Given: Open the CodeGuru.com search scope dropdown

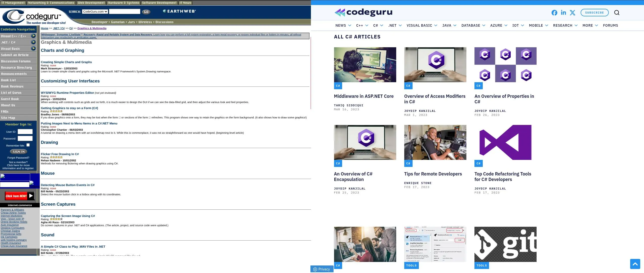Looking at the screenshot, I should 95,11.
